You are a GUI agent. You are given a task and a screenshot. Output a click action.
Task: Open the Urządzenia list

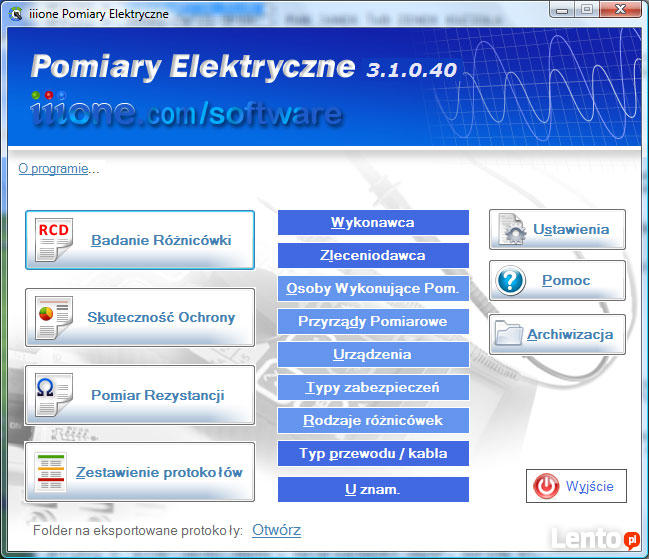pyautogui.click(x=373, y=355)
